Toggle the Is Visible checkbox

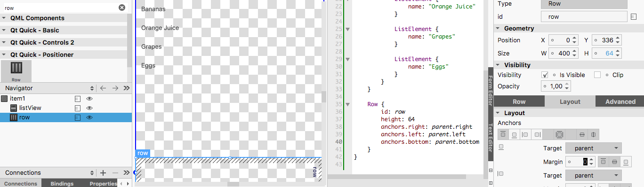point(545,75)
